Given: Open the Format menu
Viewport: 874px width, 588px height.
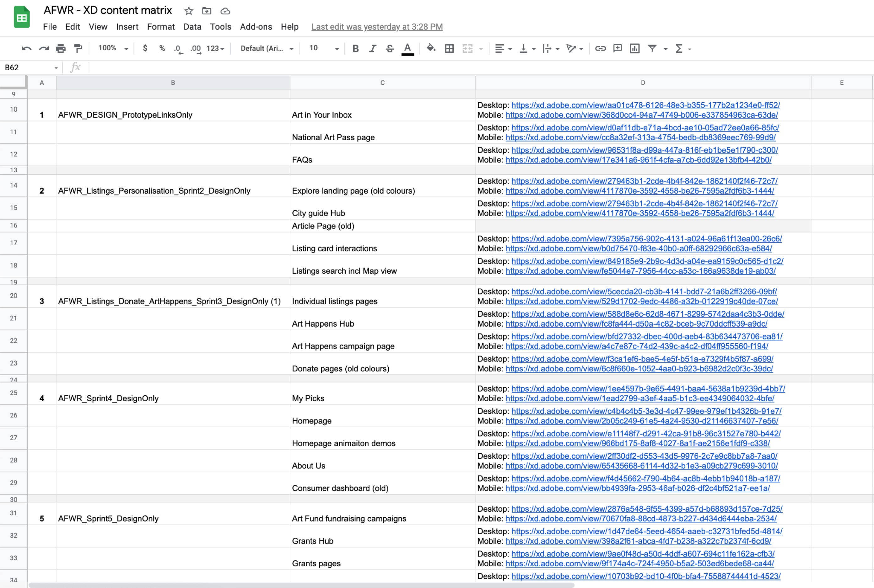Looking at the screenshot, I should (x=161, y=27).
